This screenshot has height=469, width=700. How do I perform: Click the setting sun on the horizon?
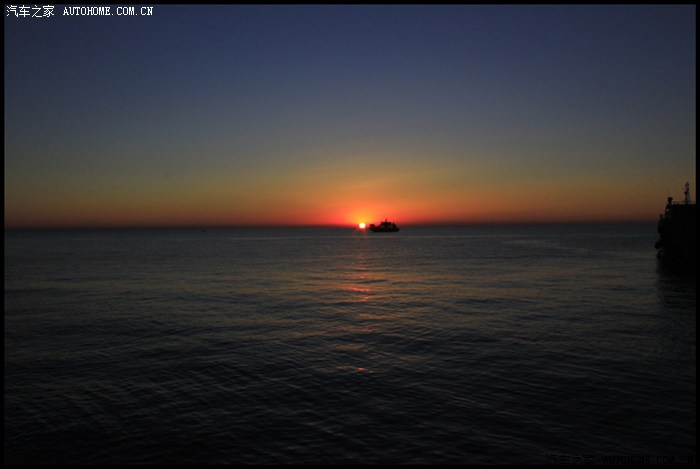[362, 226]
